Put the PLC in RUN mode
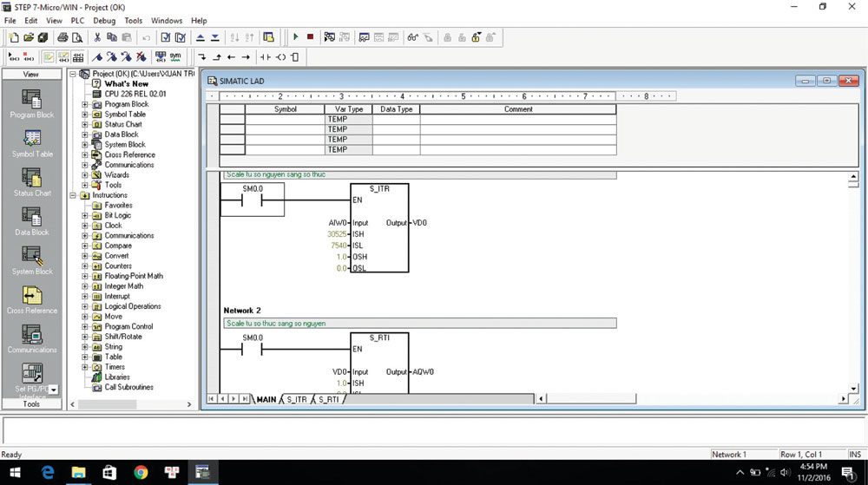The image size is (868, 485). click(x=296, y=37)
